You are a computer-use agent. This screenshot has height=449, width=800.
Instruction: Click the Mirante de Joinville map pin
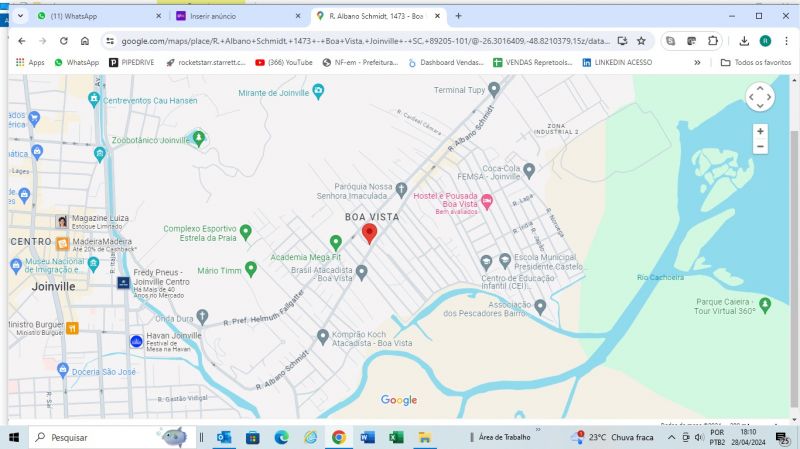pyautogui.click(x=318, y=91)
